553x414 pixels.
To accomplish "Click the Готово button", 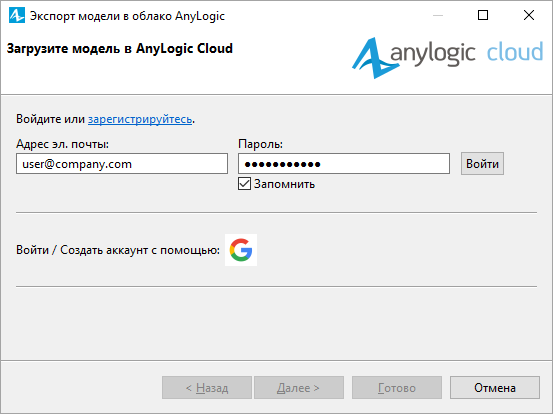I will tap(397, 388).
